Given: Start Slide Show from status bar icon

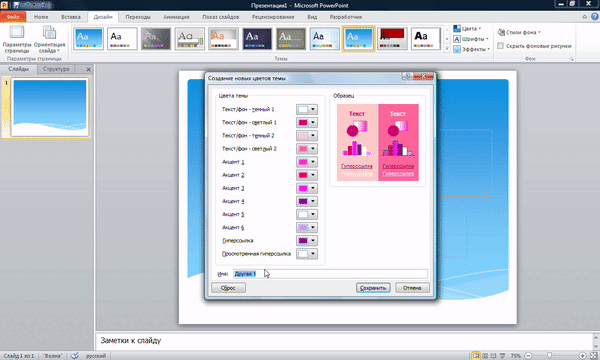Looking at the screenshot, I should click(502, 356).
